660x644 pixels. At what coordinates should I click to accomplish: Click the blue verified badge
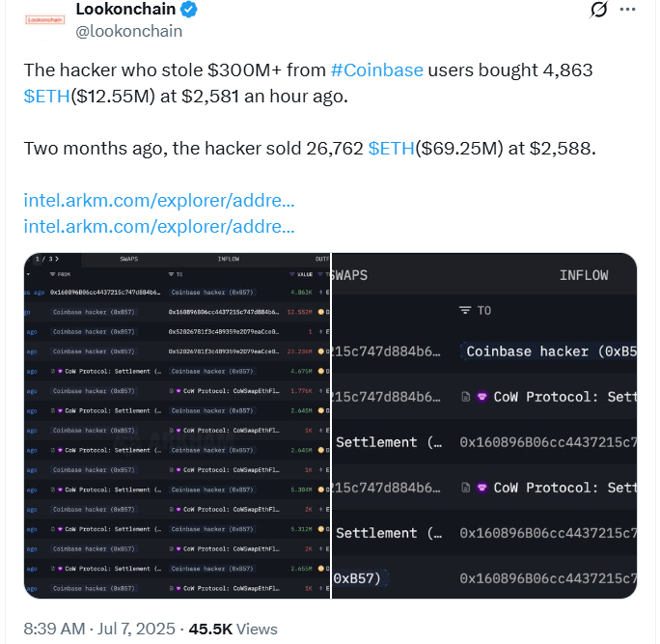coord(188,10)
